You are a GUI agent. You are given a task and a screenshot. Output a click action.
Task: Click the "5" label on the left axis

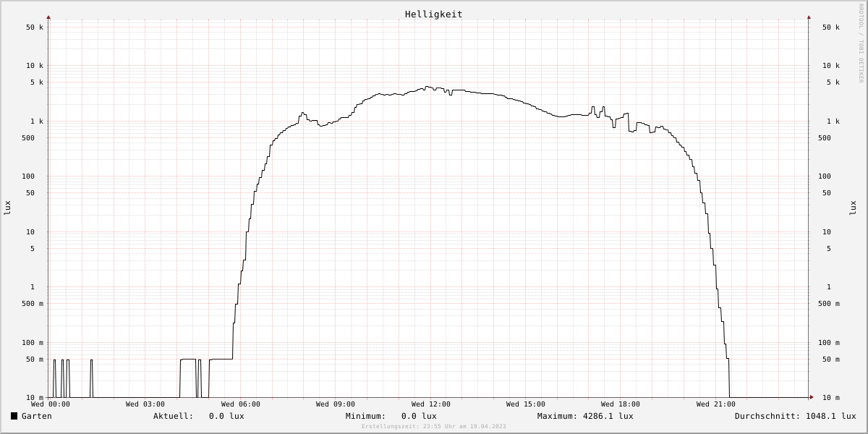(32, 249)
